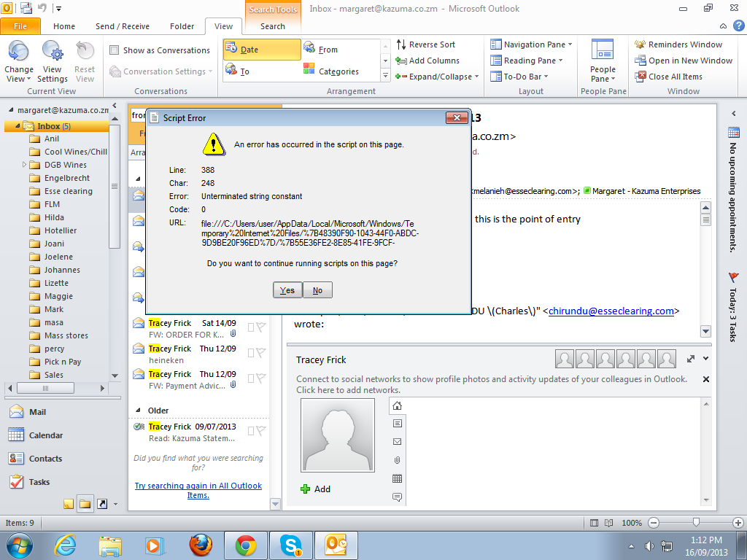
Task: Open the File tab
Action: coord(20,26)
